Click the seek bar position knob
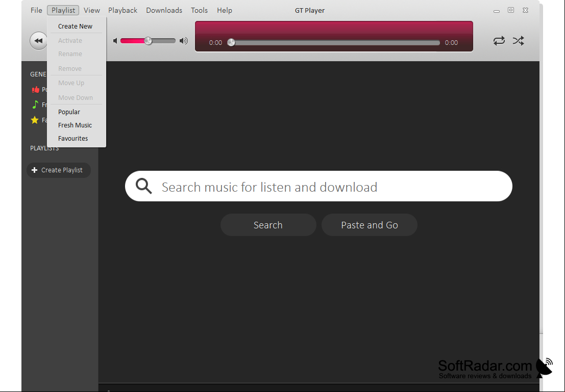The image size is (565, 392). [x=231, y=43]
